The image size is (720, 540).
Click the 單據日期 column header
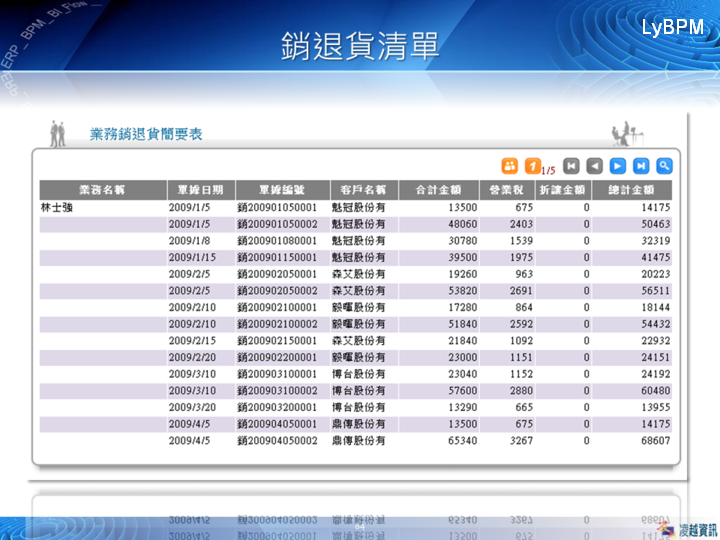tap(201, 190)
